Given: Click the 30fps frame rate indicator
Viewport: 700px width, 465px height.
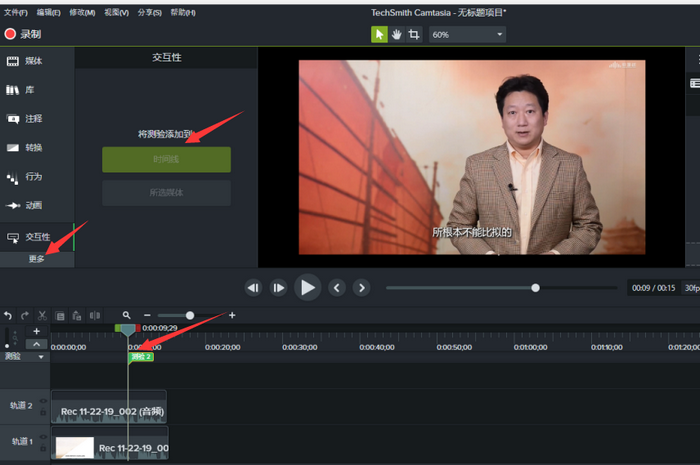Looking at the screenshot, I should pyautogui.click(x=691, y=288).
